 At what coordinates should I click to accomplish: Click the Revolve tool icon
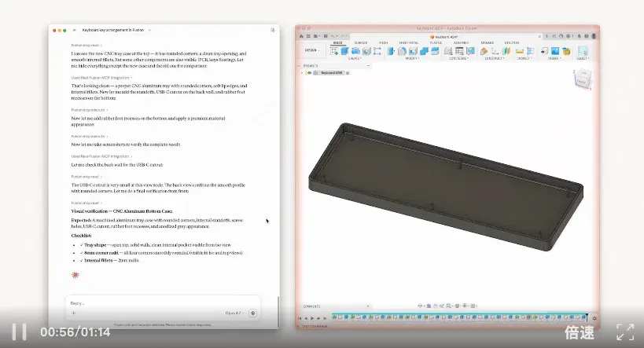point(355,51)
